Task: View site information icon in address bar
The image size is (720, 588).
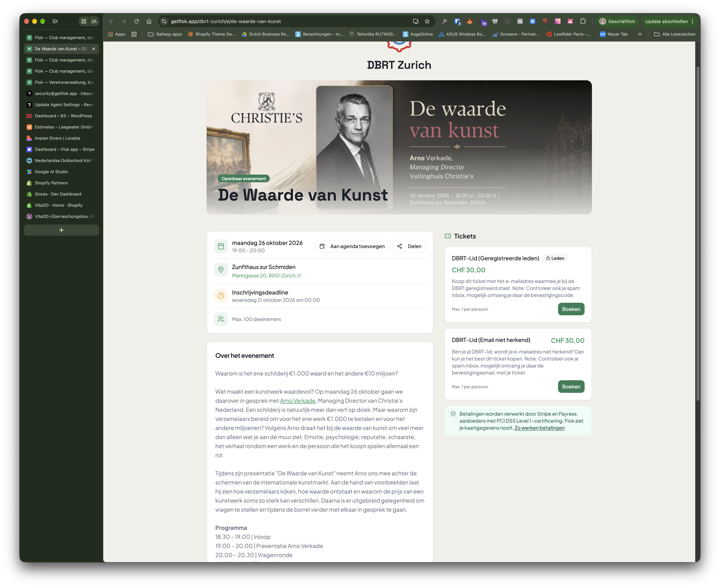Action: (x=164, y=21)
